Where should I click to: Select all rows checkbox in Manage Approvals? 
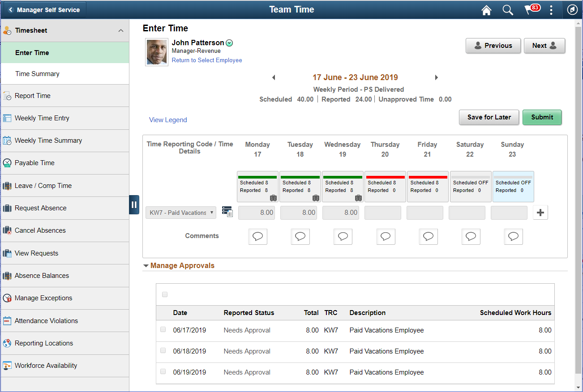pos(165,294)
